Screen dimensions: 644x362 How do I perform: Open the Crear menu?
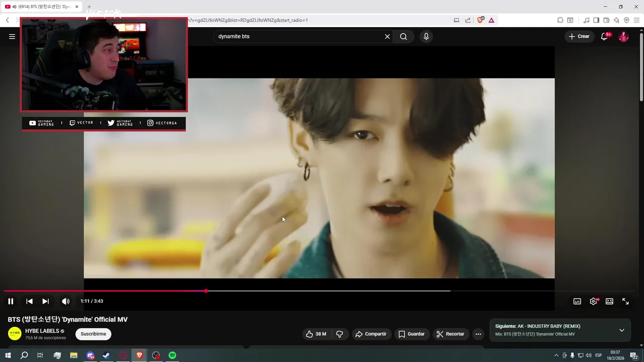click(579, 36)
